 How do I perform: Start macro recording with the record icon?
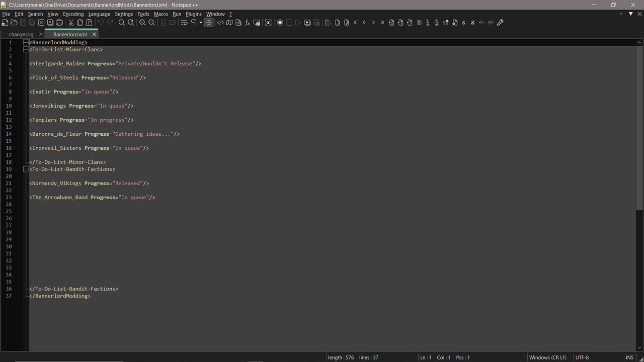click(x=280, y=23)
